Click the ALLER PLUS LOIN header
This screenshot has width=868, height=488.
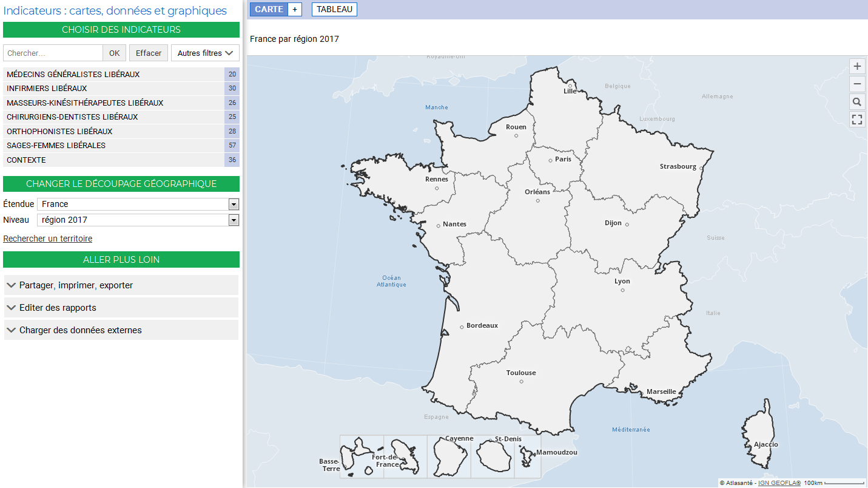(x=121, y=260)
